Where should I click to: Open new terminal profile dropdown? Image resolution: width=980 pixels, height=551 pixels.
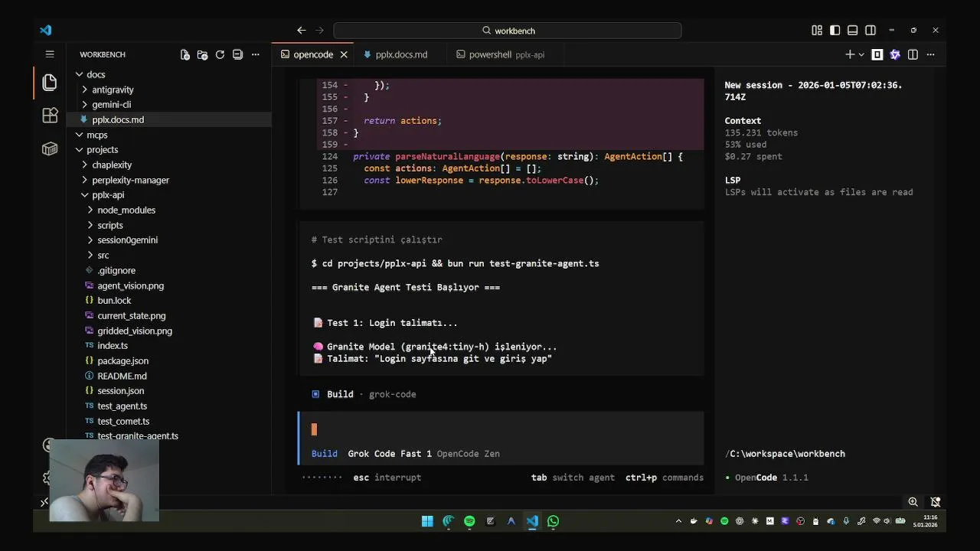click(861, 54)
